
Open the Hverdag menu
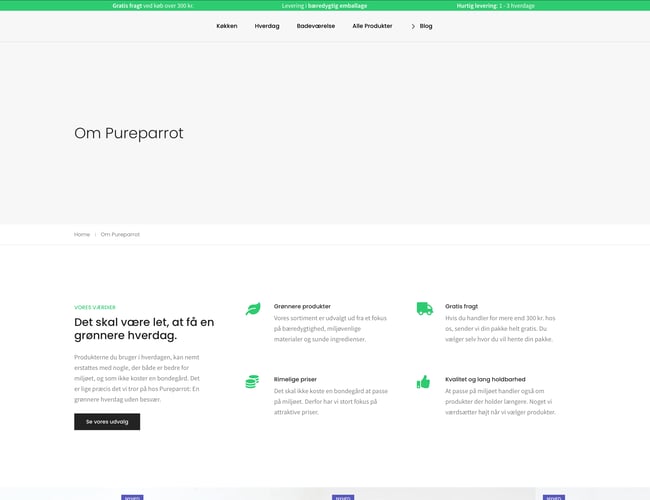coord(267,26)
